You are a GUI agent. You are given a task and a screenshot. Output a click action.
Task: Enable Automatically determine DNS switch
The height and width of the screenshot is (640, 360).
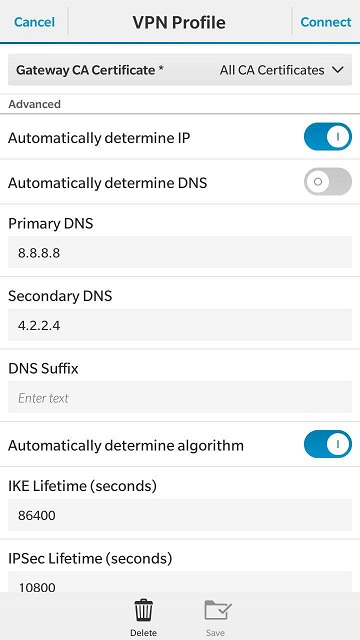click(327, 182)
